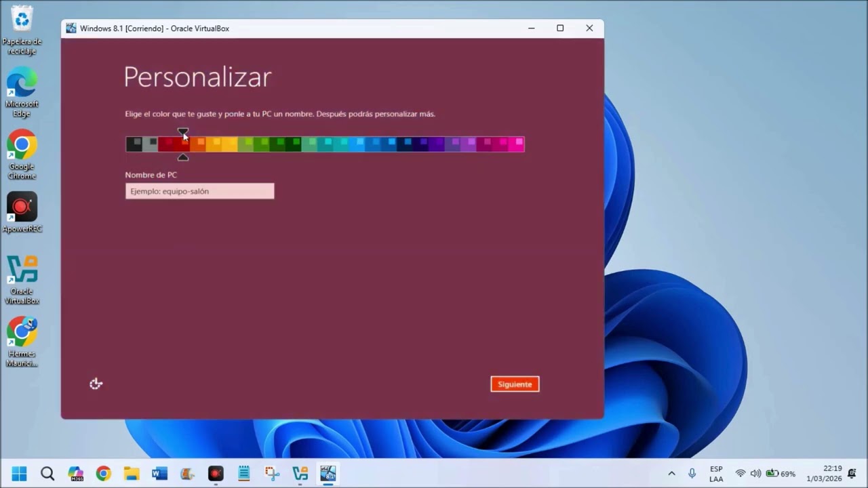Open Microsoft Edge desktop shortcut
This screenshot has width=868, height=488.
[x=22, y=93]
